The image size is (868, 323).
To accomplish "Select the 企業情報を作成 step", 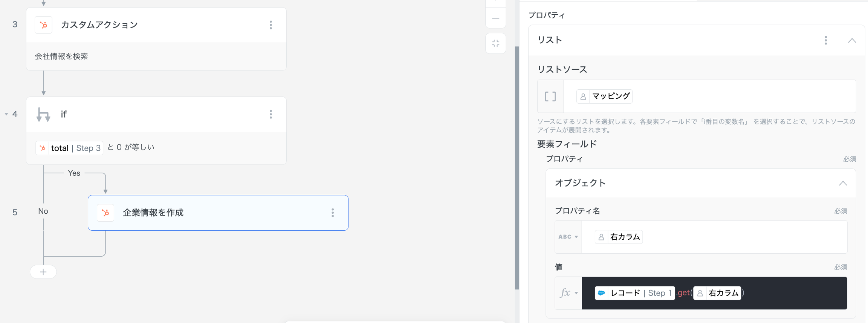I will pyautogui.click(x=218, y=213).
